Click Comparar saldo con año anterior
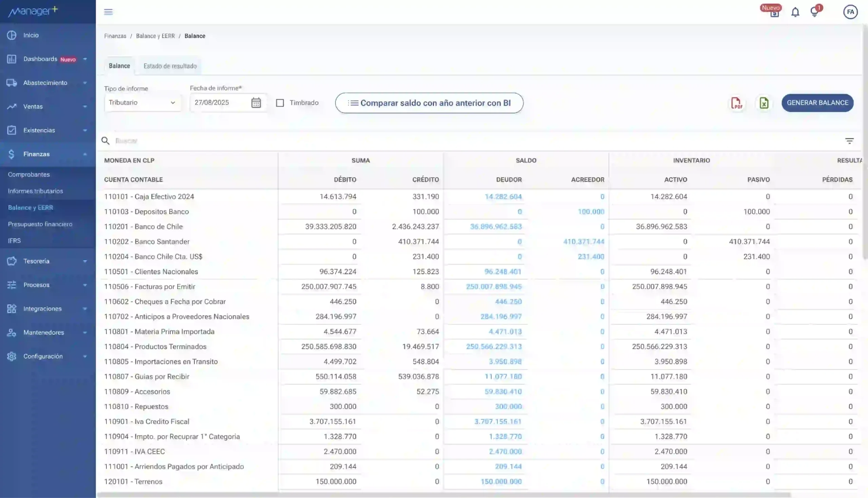868x498 pixels. (x=429, y=103)
